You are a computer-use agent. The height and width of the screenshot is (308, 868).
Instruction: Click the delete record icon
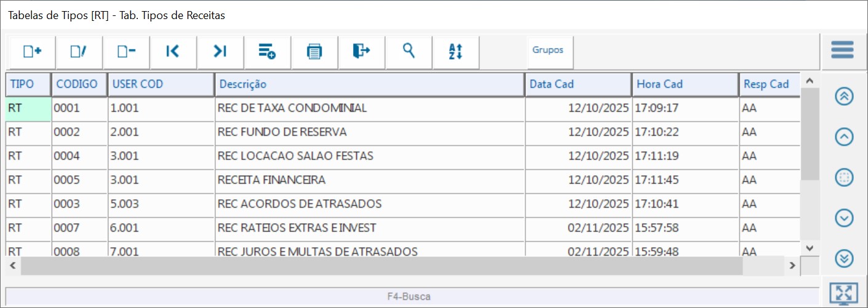126,52
